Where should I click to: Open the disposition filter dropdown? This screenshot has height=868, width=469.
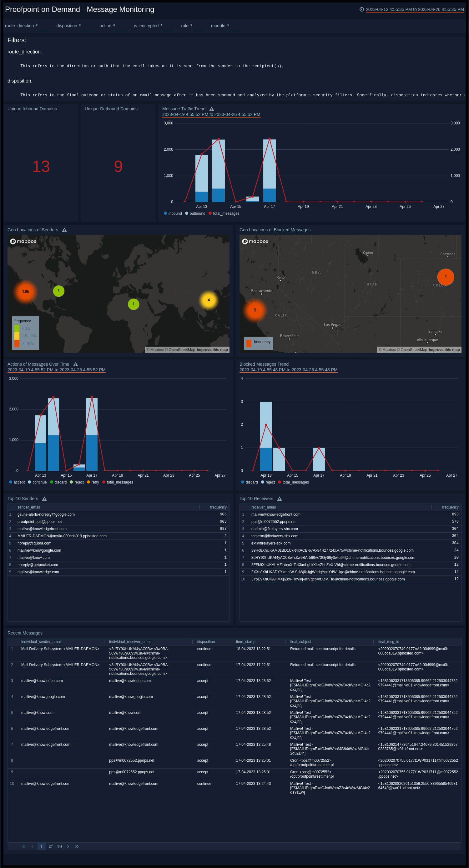click(87, 26)
